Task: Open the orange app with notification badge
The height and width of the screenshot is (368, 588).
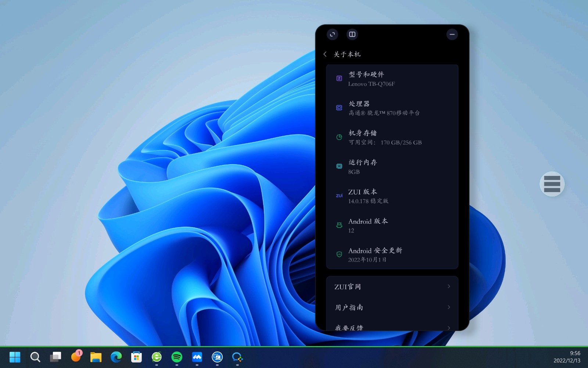Action: point(76,356)
